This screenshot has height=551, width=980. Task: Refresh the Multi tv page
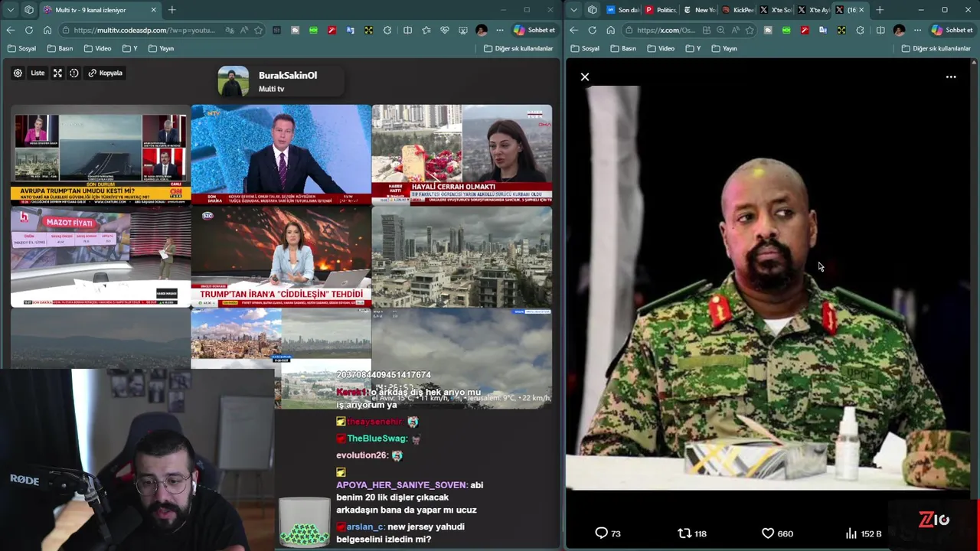pos(28,30)
